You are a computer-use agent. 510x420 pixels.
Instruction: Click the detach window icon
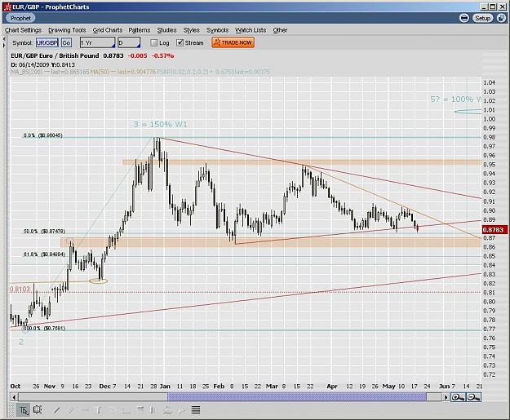501,18
